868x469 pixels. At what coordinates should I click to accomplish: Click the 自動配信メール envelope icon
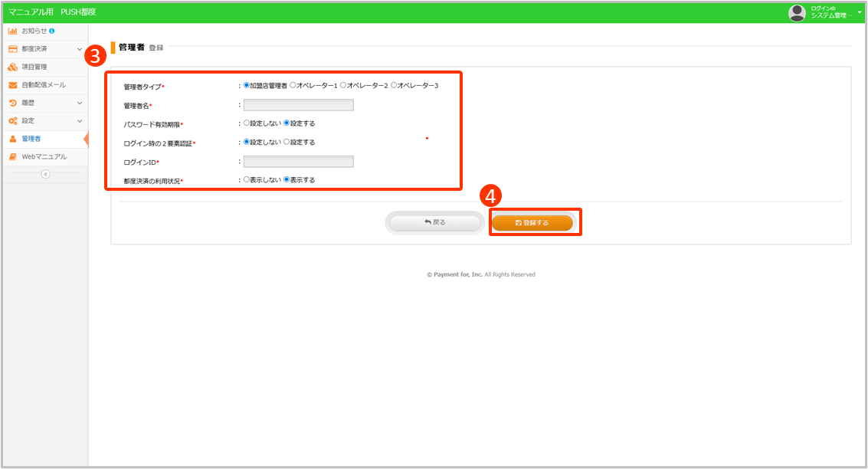coord(13,85)
